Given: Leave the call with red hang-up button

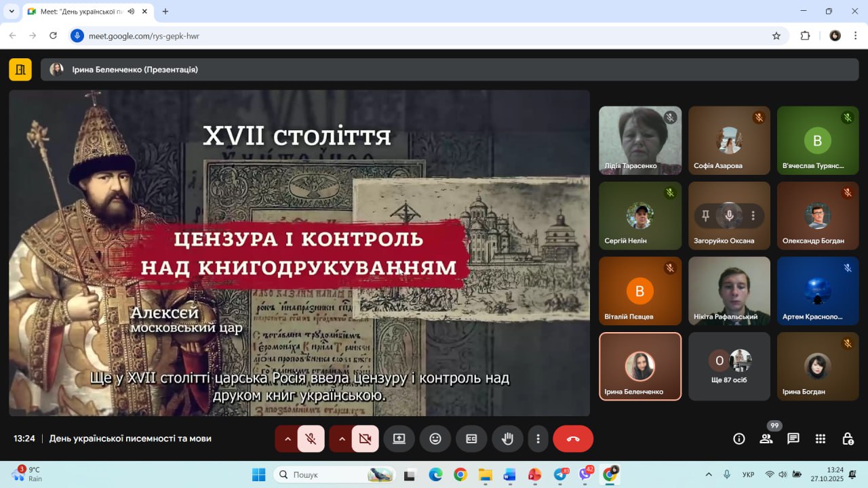Looking at the screenshot, I should pyautogui.click(x=573, y=439).
